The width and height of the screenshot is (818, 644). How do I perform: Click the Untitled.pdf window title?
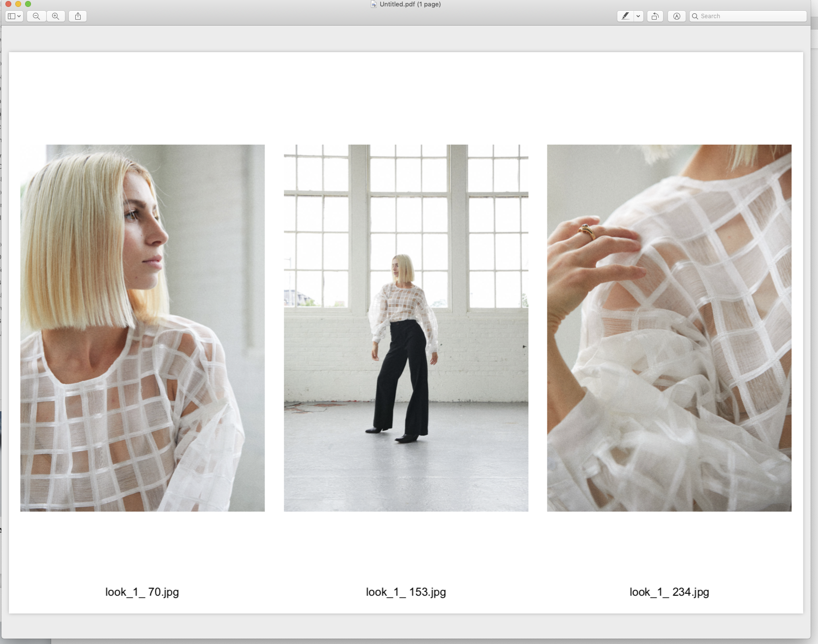coord(410,4)
